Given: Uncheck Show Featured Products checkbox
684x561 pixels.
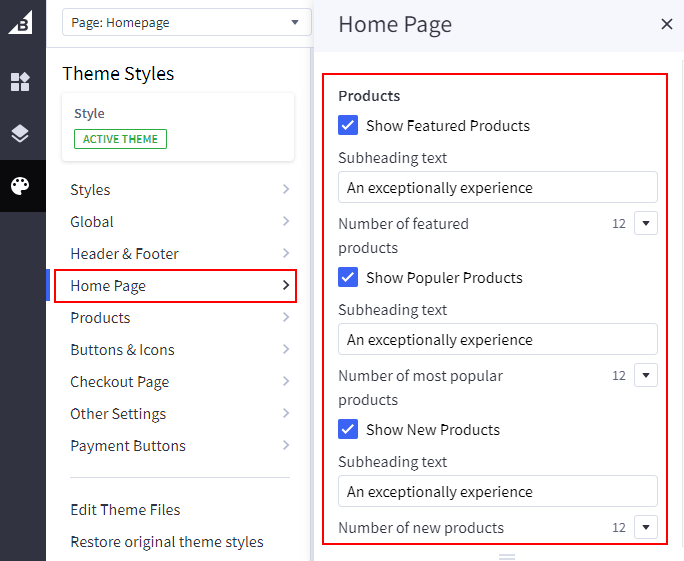Looking at the screenshot, I should (348, 126).
